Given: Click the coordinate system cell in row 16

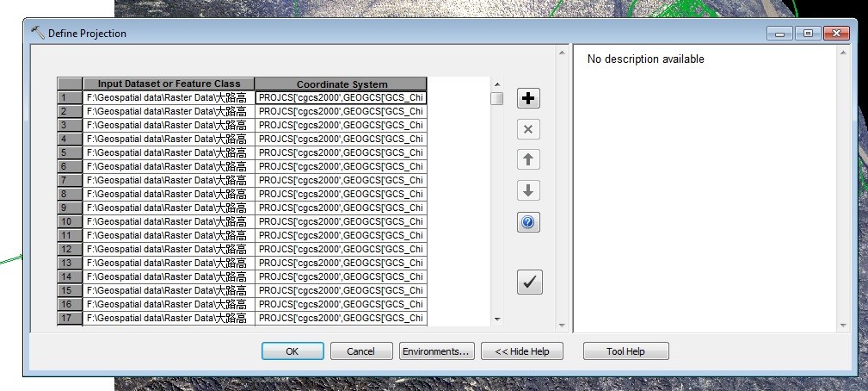Looking at the screenshot, I should (x=341, y=304).
